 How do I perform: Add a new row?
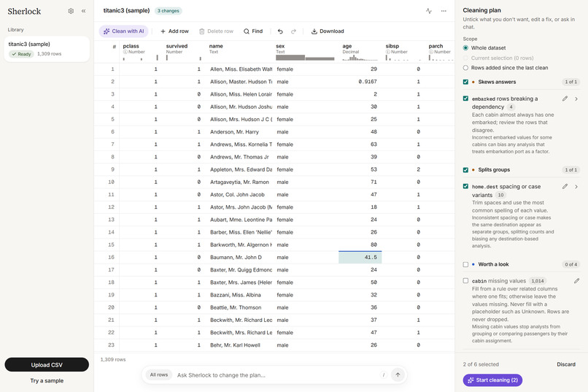(x=174, y=31)
